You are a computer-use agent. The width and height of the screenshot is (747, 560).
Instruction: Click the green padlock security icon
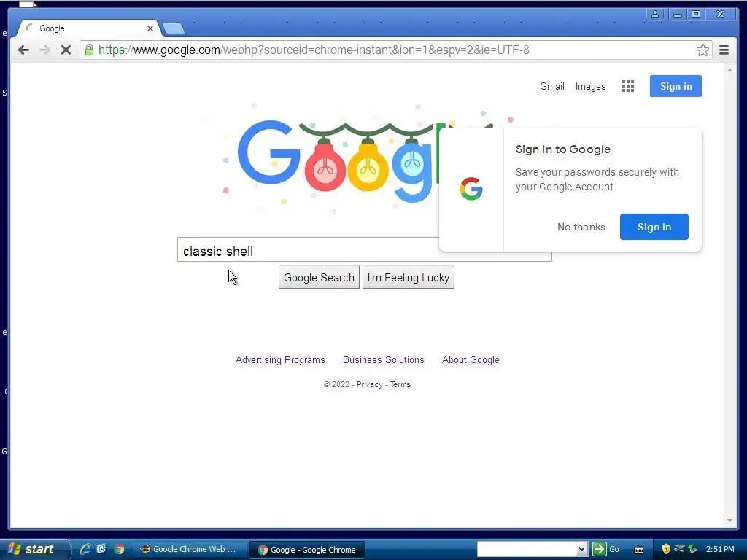coord(89,50)
